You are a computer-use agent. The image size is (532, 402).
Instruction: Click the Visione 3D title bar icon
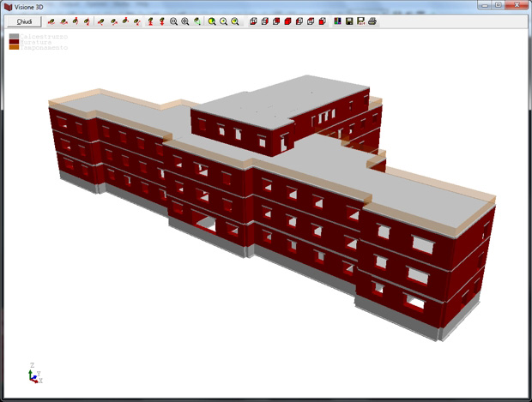(8, 7)
